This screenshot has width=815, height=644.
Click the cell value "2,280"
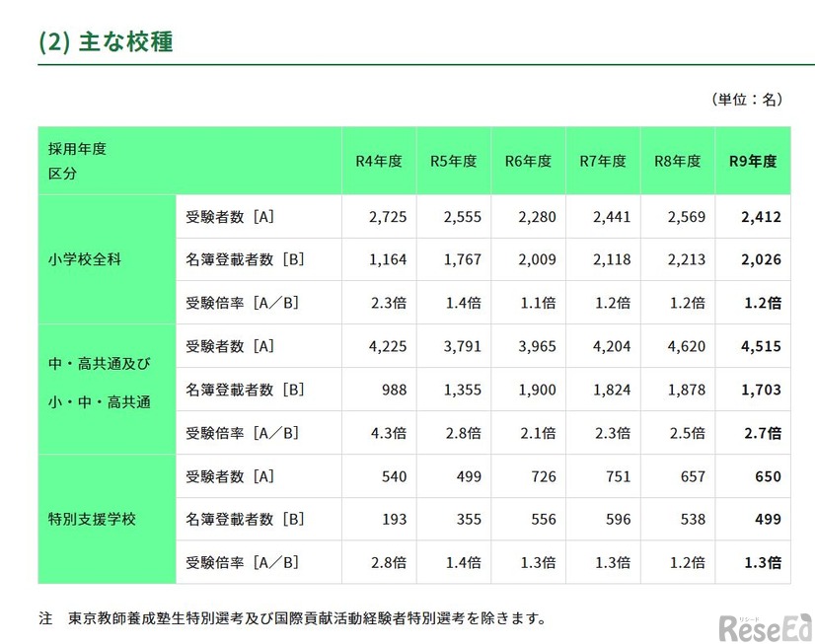click(537, 217)
